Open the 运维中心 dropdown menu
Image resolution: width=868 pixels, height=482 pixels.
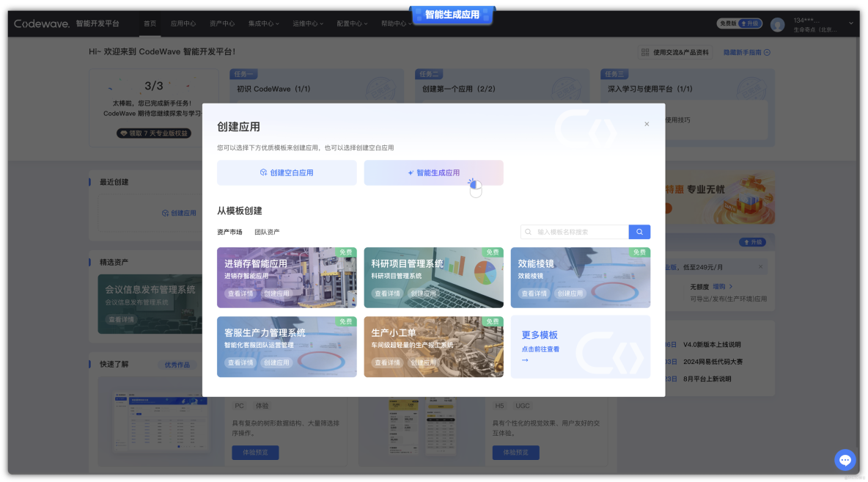click(307, 23)
